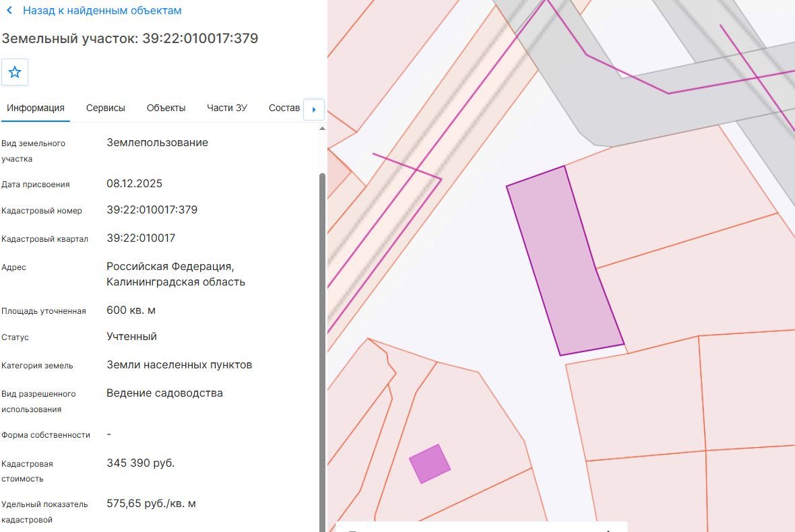Click the label Кадастровый квартал
This screenshot has height=532, width=795.
click(44, 239)
